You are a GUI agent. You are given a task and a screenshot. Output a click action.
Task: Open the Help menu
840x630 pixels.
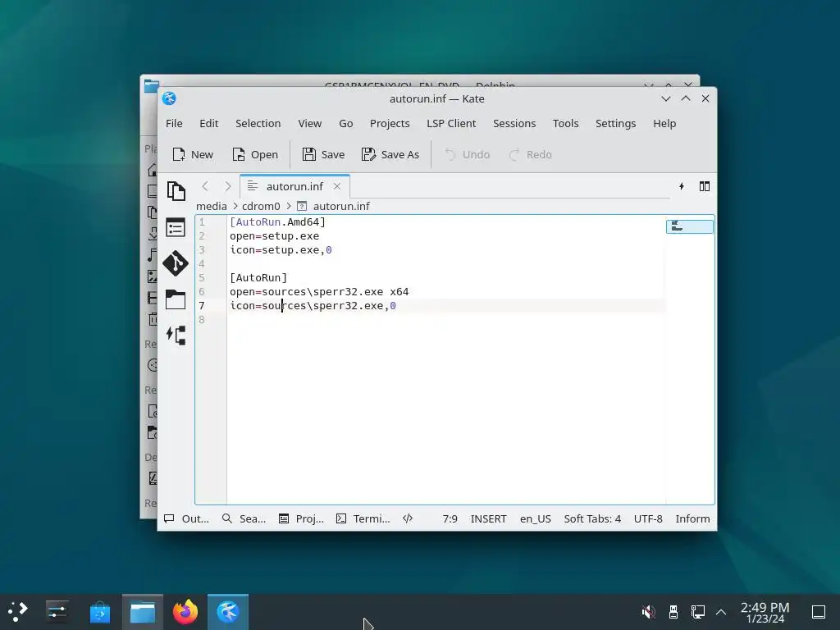click(664, 124)
